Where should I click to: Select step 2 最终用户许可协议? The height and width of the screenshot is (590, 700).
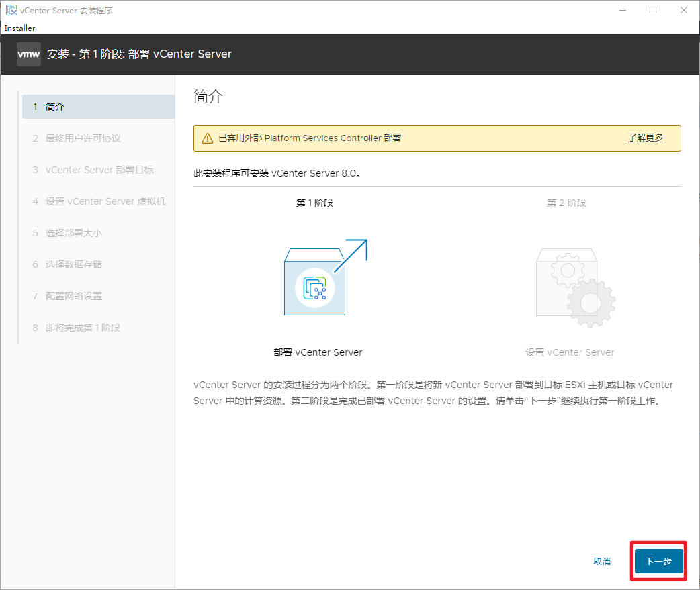click(83, 138)
